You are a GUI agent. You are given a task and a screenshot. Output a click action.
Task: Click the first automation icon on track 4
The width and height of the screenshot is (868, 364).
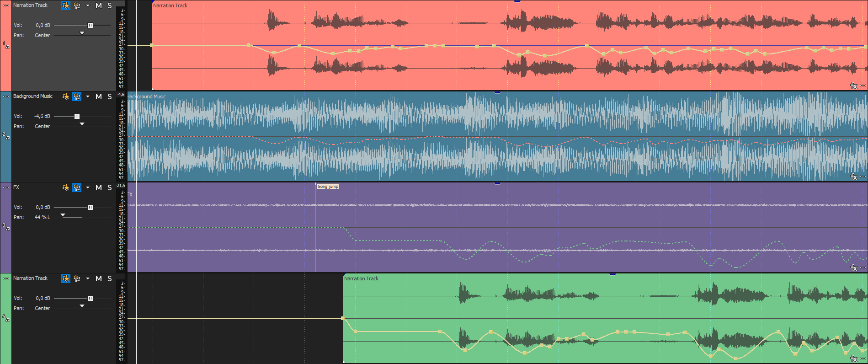(x=66, y=278)
